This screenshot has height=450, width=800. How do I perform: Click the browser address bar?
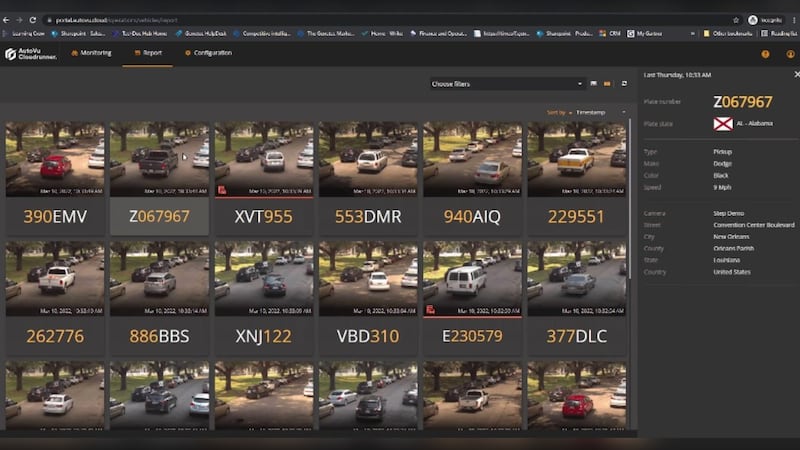coord(388,20)
